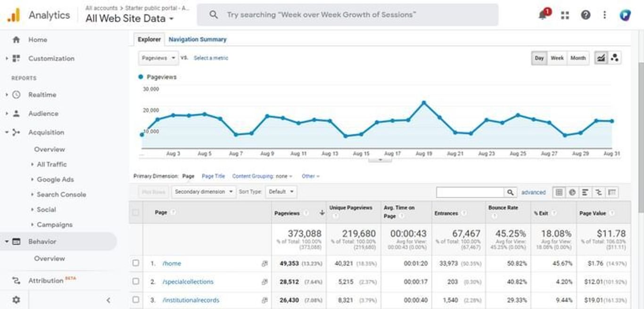This screenshot has height=309, width=644.
Task: Select the /institutionalrecords row checkbox
Action: pos(136,300)
